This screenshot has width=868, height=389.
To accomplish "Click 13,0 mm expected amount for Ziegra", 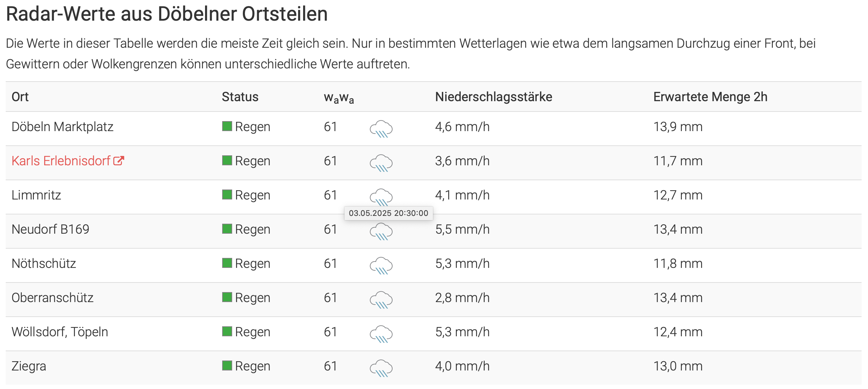I will point(678,366).
